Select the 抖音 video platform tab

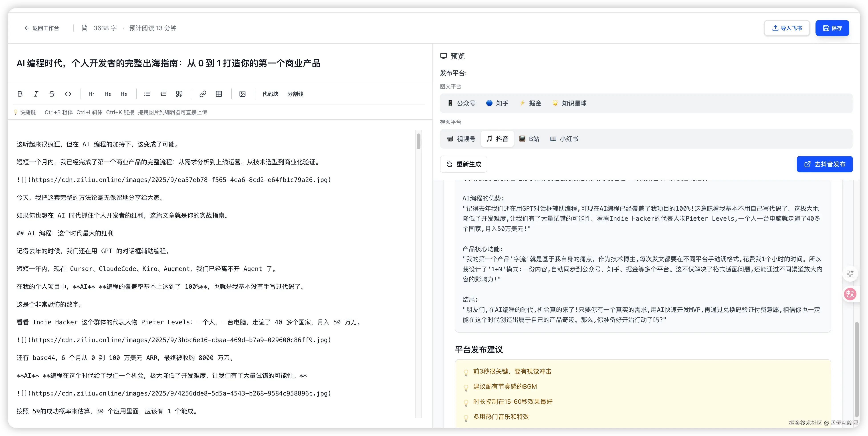(497, 139)
